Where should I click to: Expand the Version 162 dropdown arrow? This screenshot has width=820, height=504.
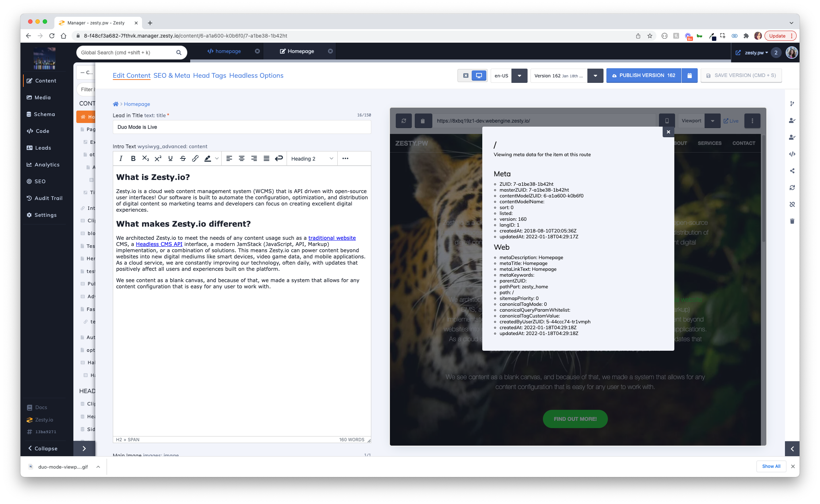click(596, 75)
